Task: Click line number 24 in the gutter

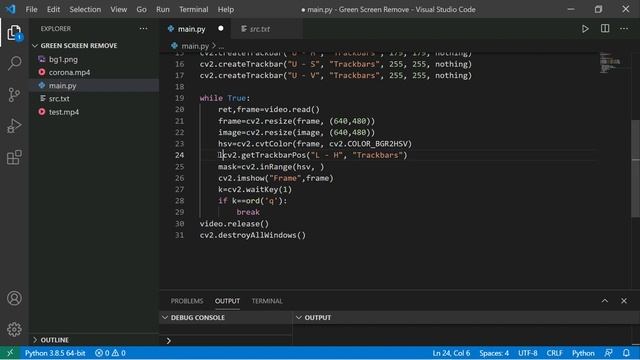Action: (180, 155)
